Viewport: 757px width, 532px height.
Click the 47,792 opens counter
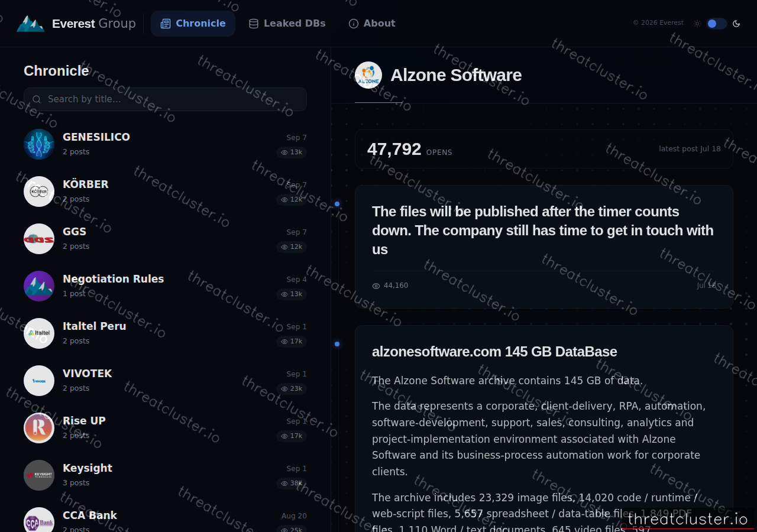pos(409,150)
